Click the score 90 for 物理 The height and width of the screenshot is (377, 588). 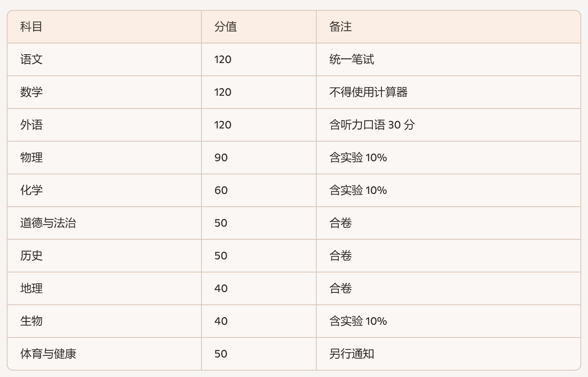point(221,158)
